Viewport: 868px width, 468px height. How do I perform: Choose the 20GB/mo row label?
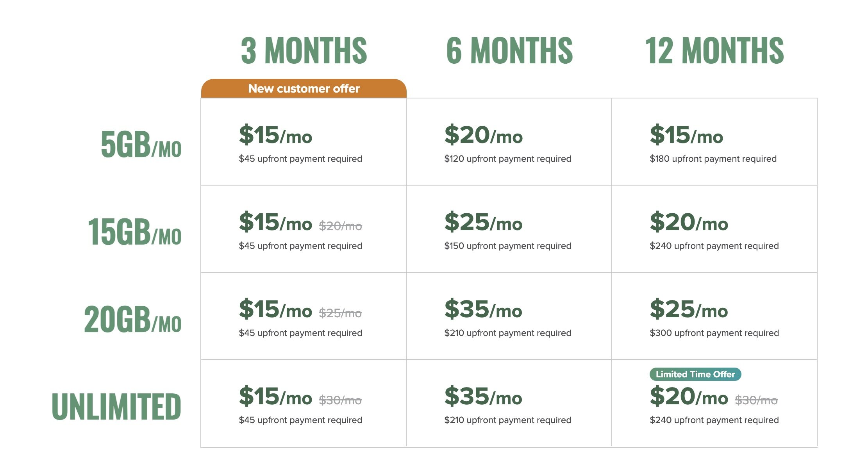point(132,319)
